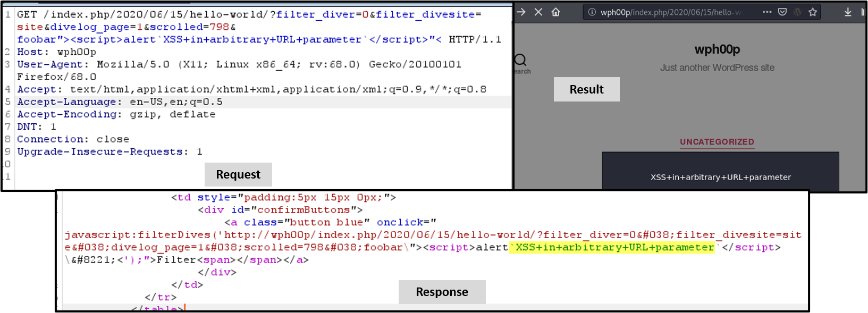Image resolution: width=868 pixels, height=313 pixels.
Task: Open site information icon in address bar
Action: [x=592, y=12]
